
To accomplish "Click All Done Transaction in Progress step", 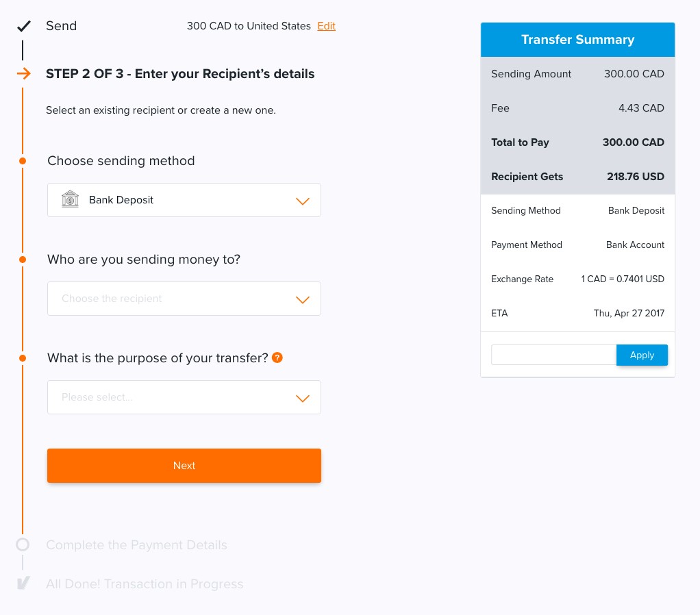I will click(x=145, y=584).
